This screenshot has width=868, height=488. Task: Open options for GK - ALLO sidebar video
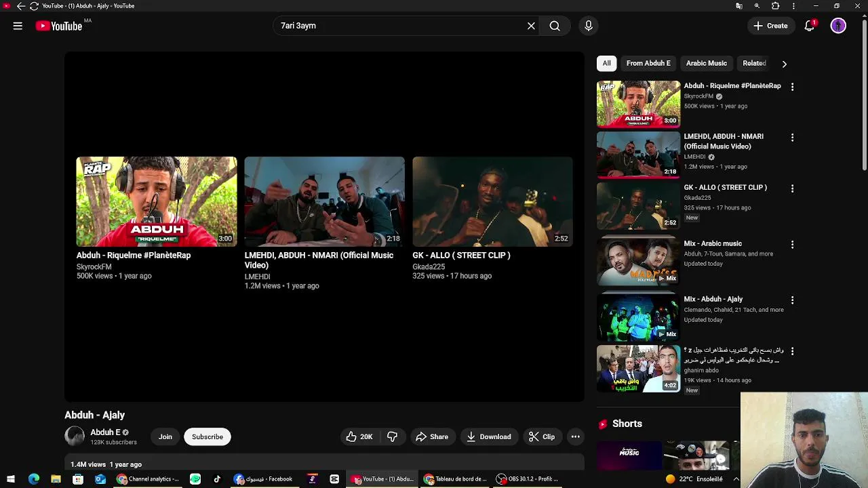(x=792, y=188)
